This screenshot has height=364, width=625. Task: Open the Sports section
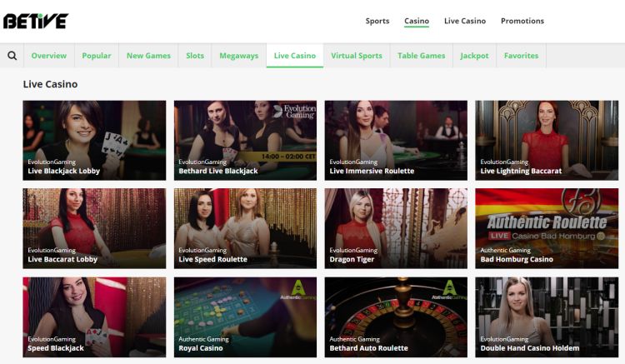(x=377, y=21)
